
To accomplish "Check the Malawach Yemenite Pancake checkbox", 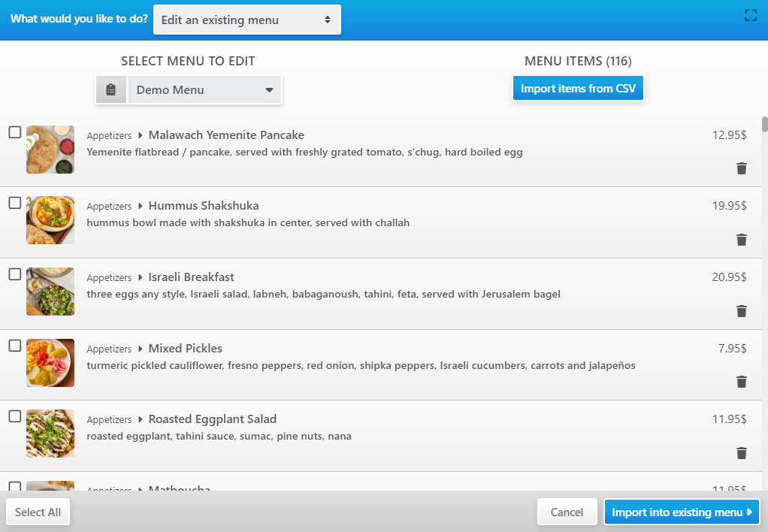I will (x=15, y=132).
